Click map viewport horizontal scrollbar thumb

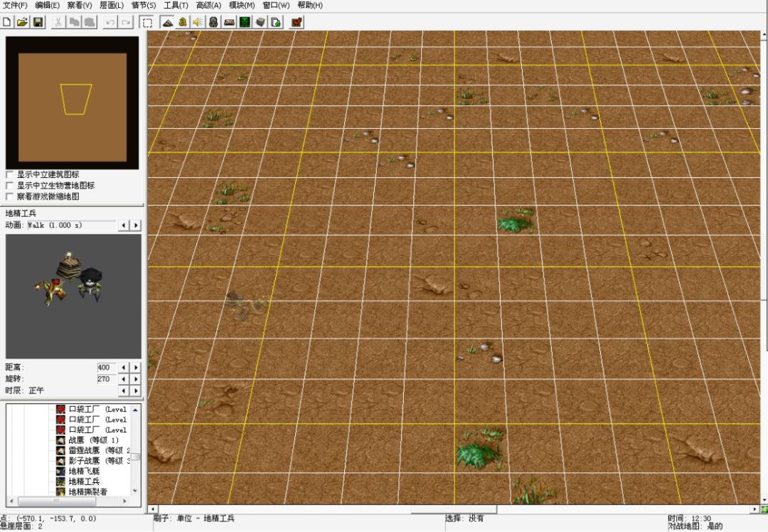click(454, 509)
